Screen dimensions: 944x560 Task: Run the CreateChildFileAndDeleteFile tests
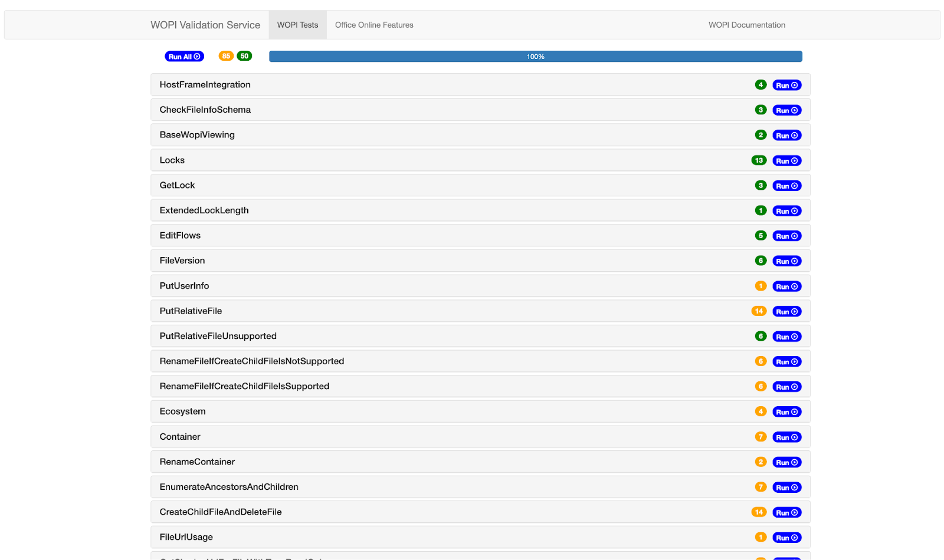point(786,513)
